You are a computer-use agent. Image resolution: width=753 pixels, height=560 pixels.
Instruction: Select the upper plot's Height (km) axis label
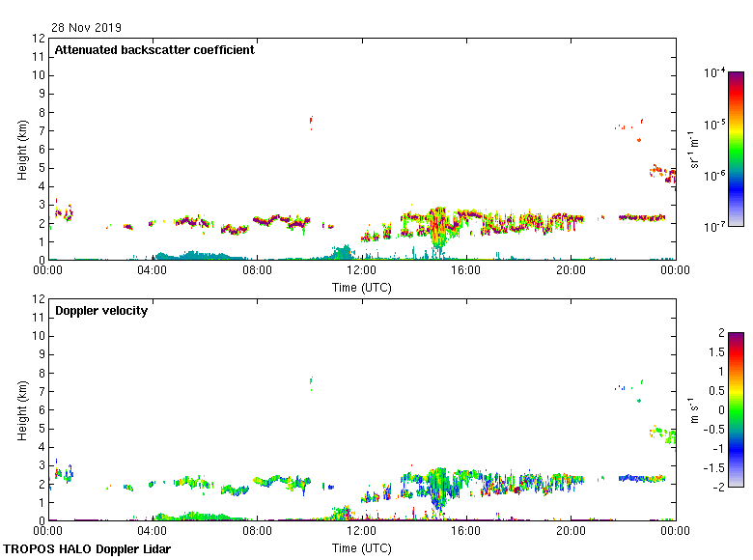21,150
